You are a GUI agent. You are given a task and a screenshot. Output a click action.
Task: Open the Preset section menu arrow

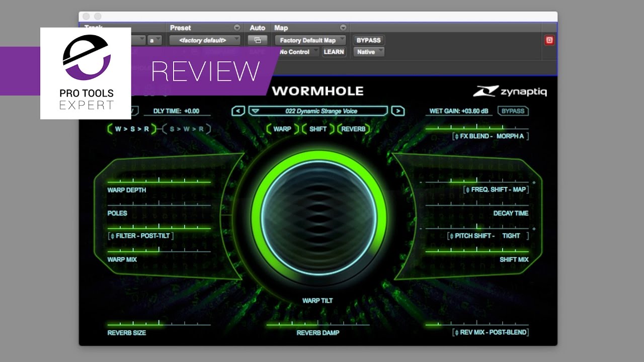pos(237,28)
